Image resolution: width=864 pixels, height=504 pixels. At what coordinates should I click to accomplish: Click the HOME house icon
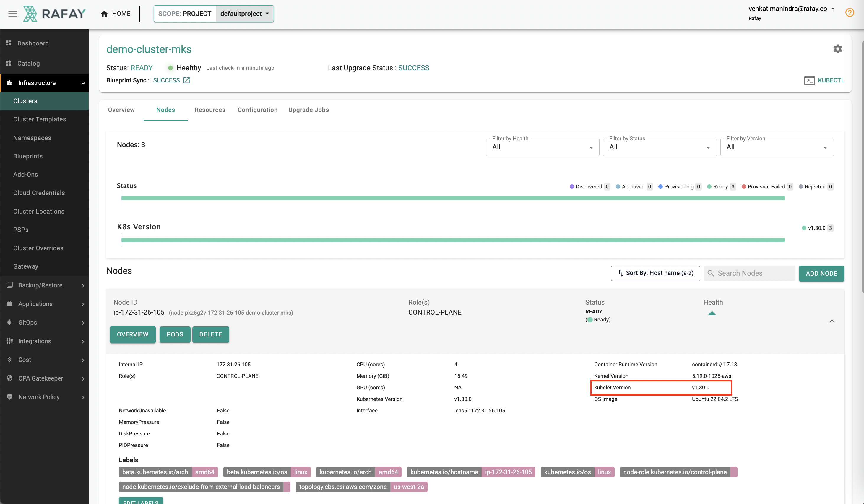104,14
